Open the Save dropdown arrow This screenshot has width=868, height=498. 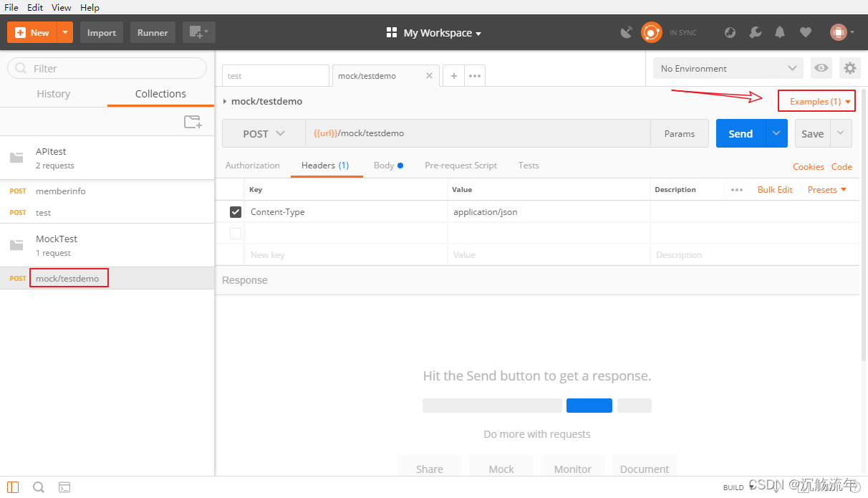[x=842, y=134]
